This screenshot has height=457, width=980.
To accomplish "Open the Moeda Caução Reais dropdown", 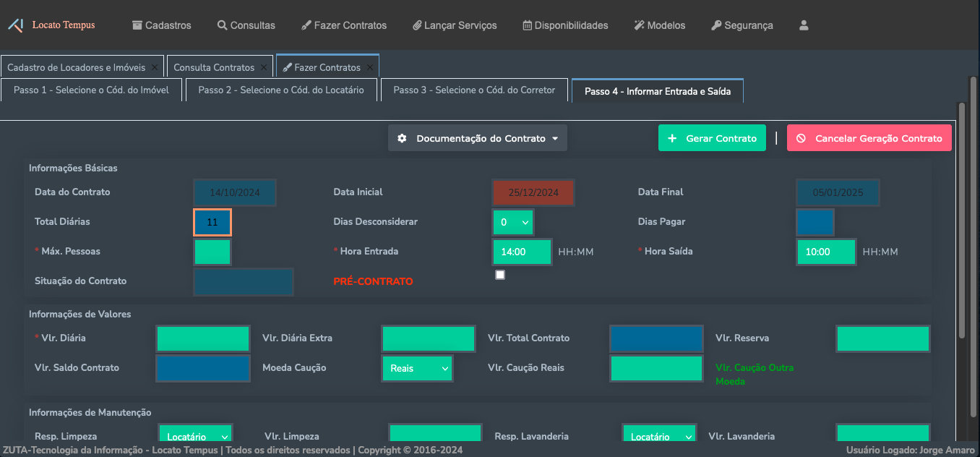I will (x=417, y=368).
